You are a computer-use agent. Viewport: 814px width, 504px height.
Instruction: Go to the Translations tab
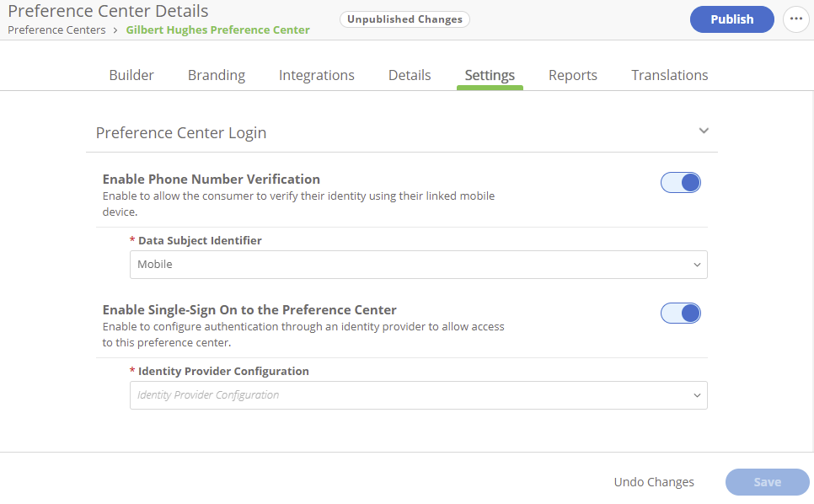tap(669, 75)
